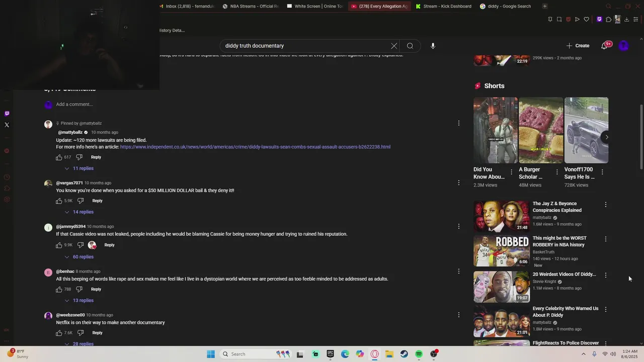Open browser easy setup sliders icon
This screenshot has width=644, height=362.
coord(635,20)
